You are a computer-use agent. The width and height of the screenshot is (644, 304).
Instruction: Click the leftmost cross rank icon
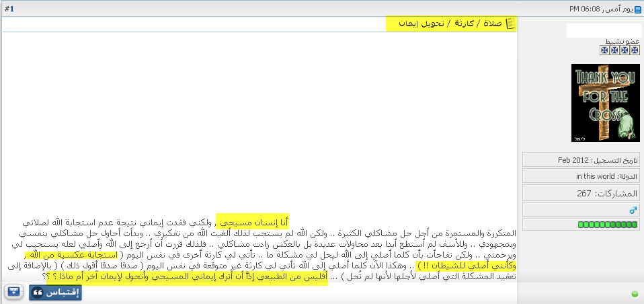[604, 50]
